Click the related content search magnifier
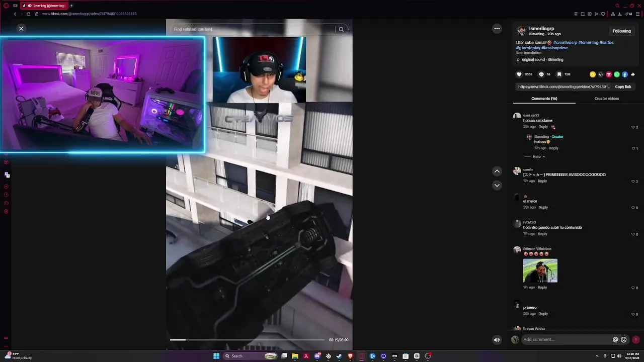The height and width of the screenshot is (362, 644). [x=341, y=29]
